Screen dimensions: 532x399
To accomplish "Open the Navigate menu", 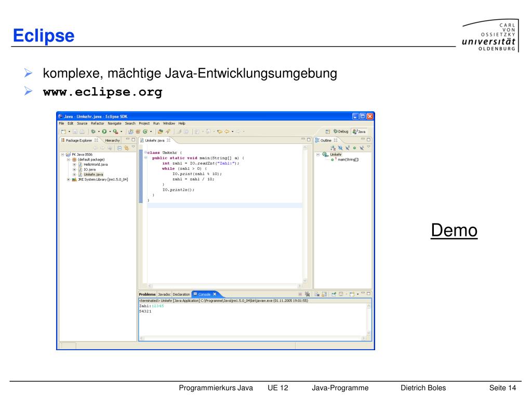I will pos(114,124).
